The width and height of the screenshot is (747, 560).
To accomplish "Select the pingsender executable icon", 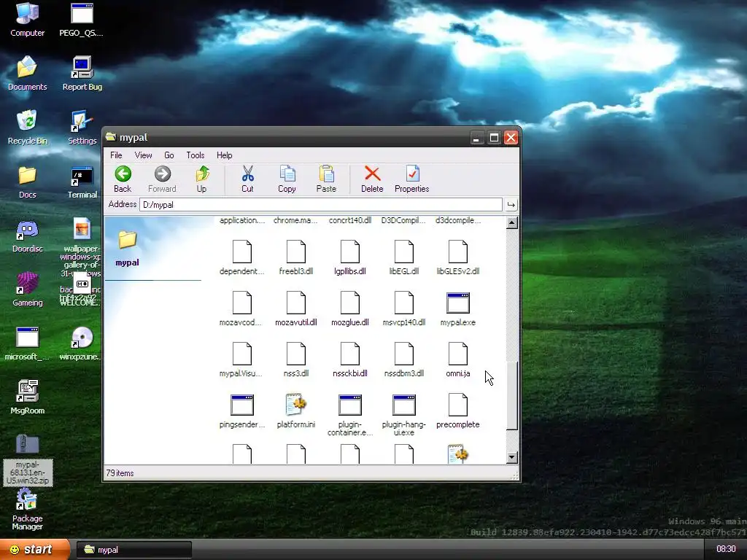I will tap(242, 405).
